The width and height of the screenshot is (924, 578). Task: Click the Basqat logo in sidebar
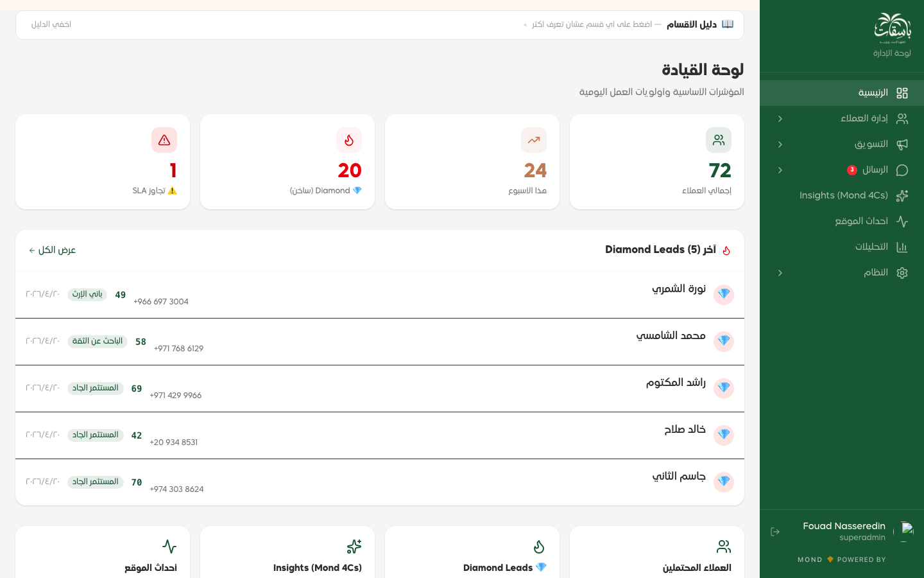[893, 28]
